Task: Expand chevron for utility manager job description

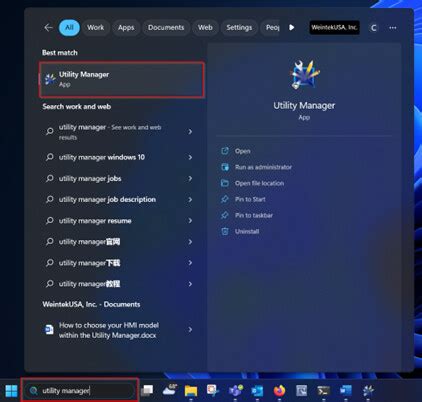Action: point(190,199)
